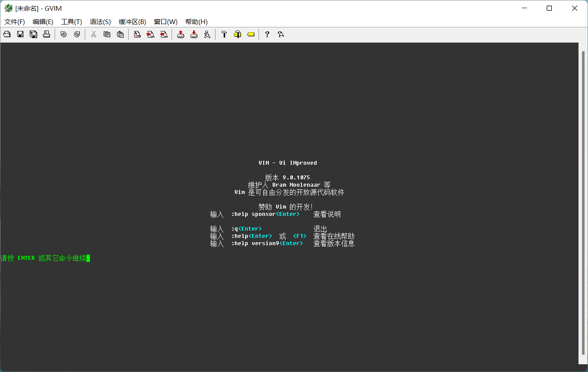The width and height of the screenshot is (588, 372).
Task: Click the Save All files icon
Action: [x=34, y=34]
